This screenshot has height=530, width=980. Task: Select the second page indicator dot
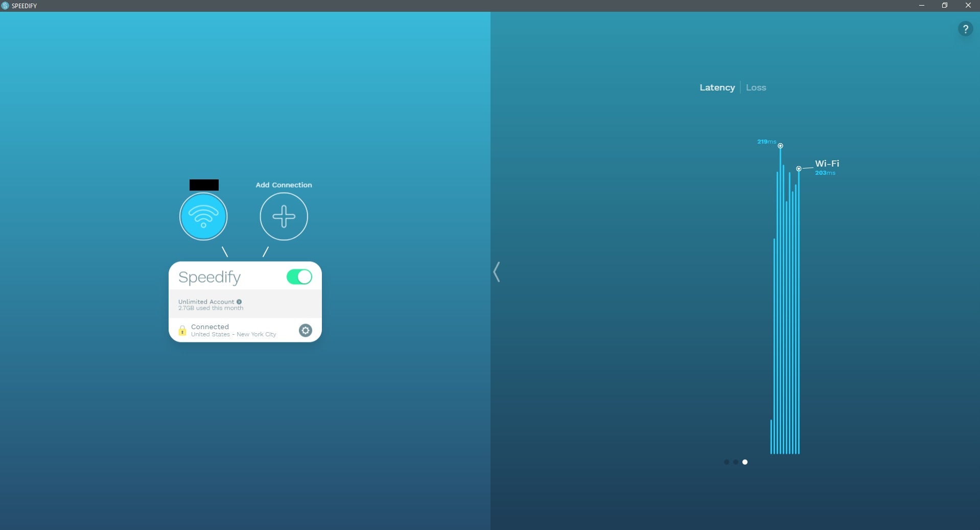[x=735, y=462]
